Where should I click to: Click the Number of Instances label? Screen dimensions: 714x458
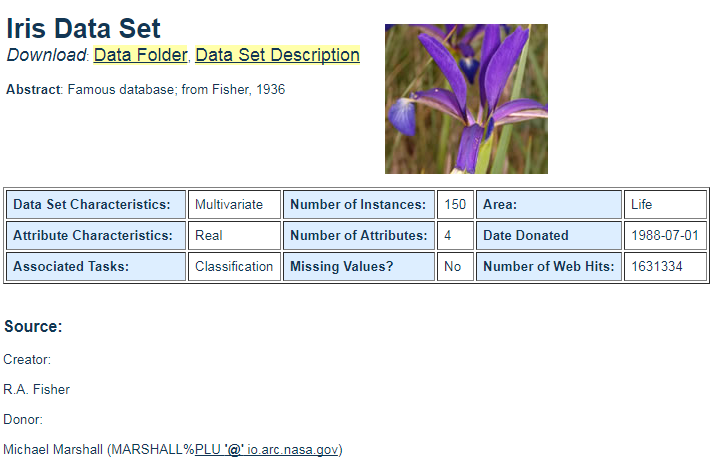click(x=358, y=205)
